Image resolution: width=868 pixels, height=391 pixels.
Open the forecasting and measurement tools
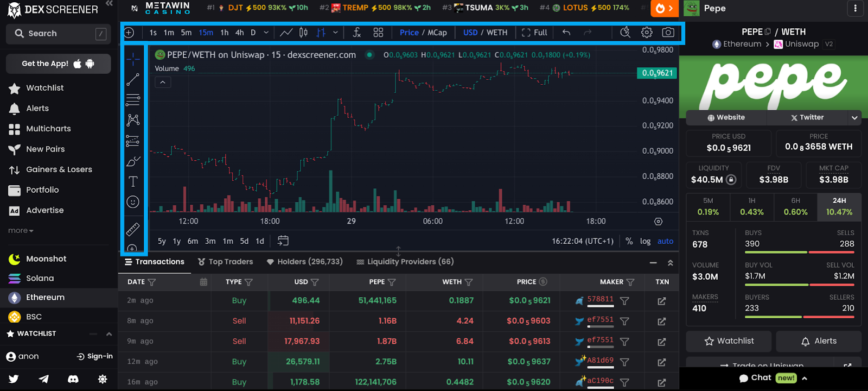tap(133, 141)
